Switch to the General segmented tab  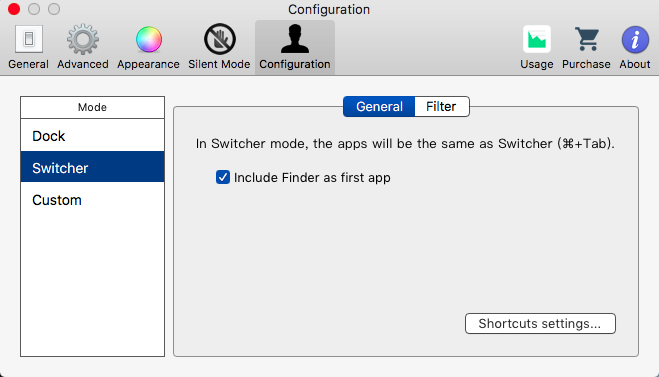379,106
